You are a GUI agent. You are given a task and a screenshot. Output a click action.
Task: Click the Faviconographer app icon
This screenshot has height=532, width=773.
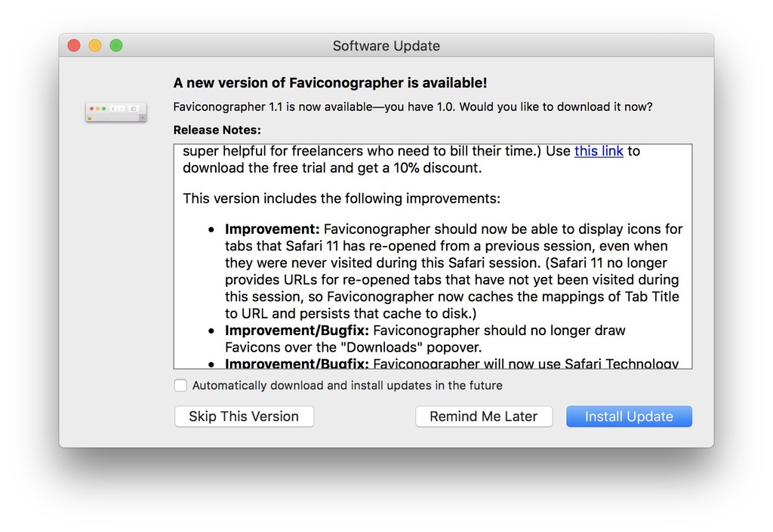(115, 112)
